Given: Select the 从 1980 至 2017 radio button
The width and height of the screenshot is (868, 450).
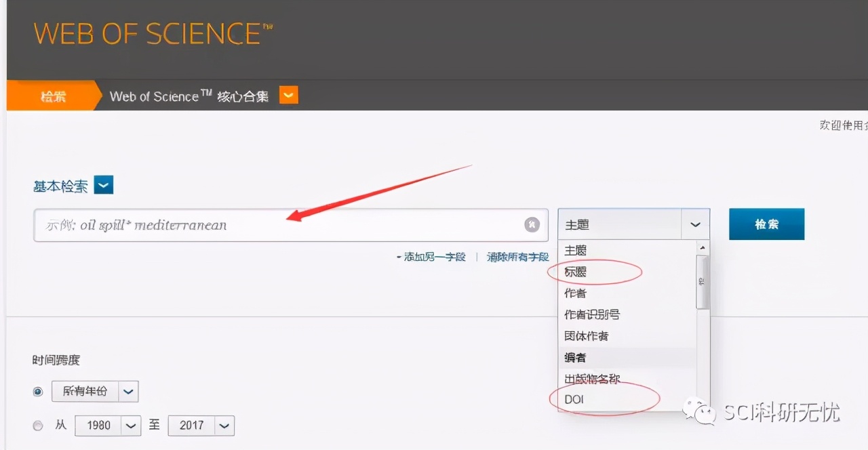Looking at the screenshot, I should pos(39,426).
